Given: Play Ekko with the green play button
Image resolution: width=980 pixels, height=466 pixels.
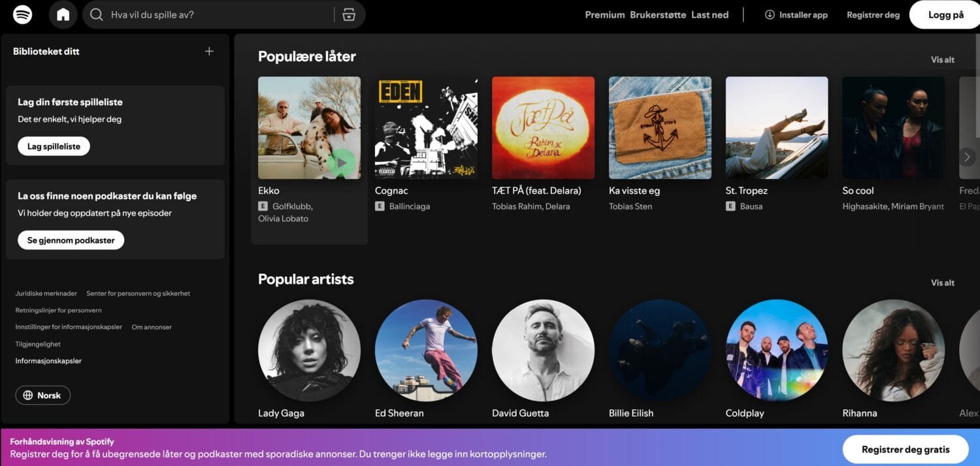Looking at the screenshot, I should 340,161.
